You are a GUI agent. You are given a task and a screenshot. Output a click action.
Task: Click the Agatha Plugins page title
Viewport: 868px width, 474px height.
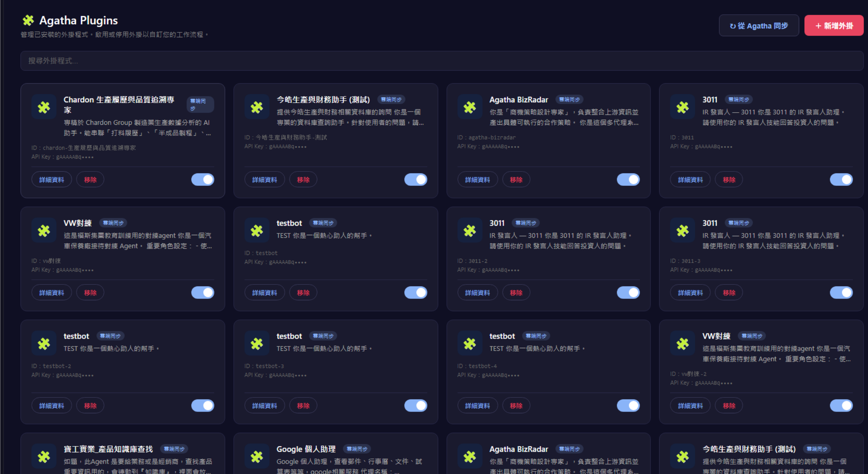click(78, 20)
